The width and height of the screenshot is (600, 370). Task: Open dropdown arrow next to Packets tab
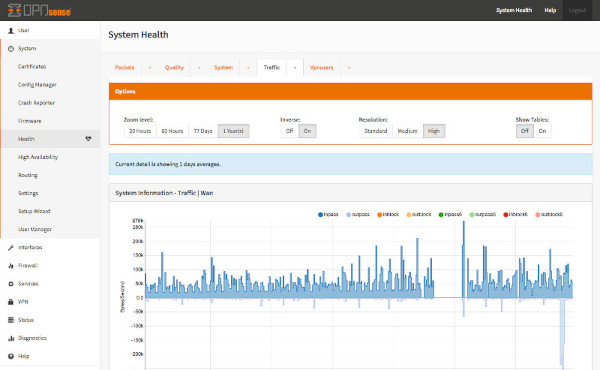click(x=150, y=68)
